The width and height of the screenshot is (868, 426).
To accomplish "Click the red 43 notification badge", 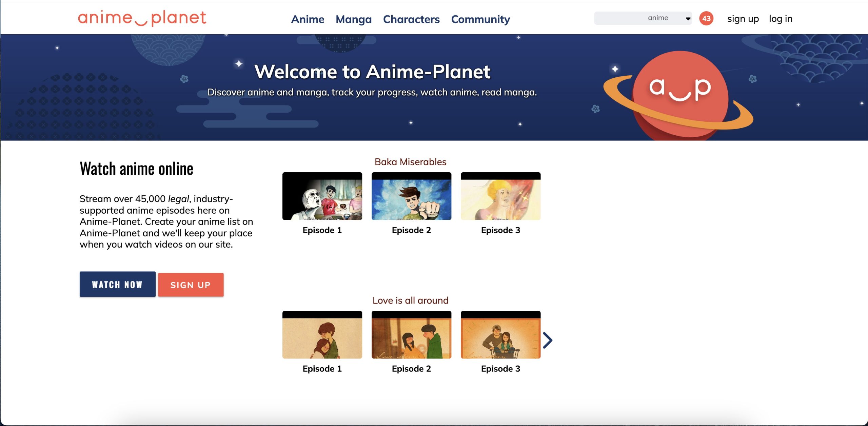I will [x=706, y=18].
